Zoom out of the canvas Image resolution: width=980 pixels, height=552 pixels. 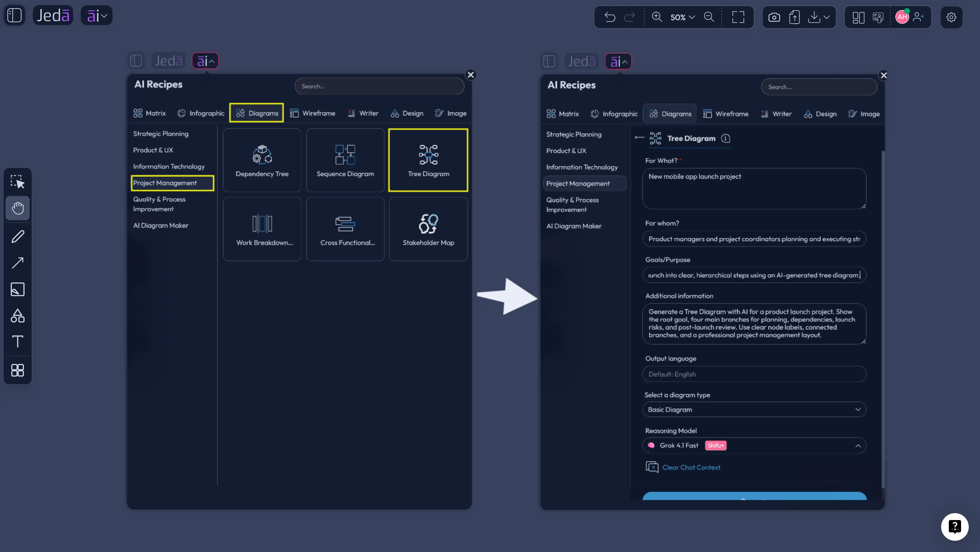709,17
